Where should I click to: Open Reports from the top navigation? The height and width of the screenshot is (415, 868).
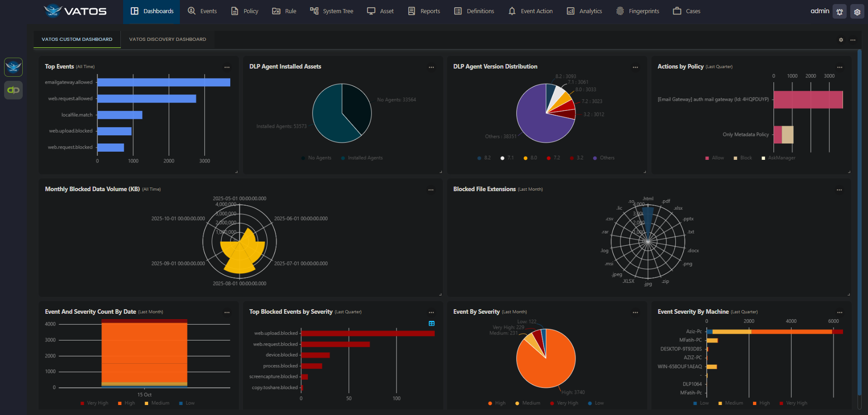(x=424, y=11)
